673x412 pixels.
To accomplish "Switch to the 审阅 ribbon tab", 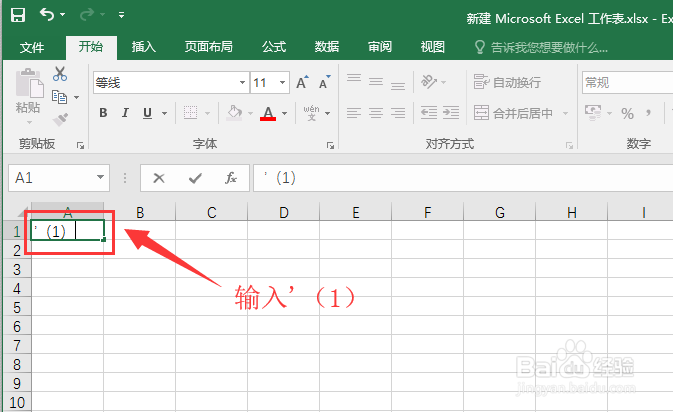I will [x=380, y=47].
